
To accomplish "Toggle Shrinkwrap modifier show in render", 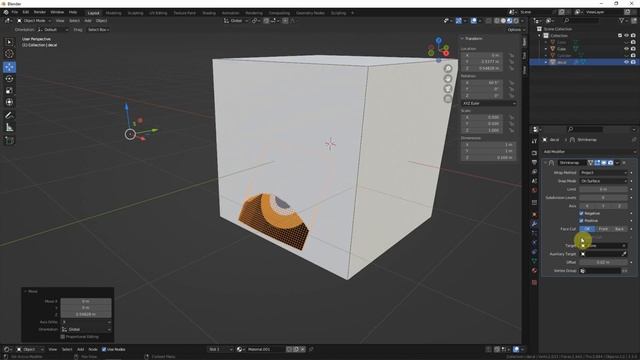I will (x=610, y=162).
